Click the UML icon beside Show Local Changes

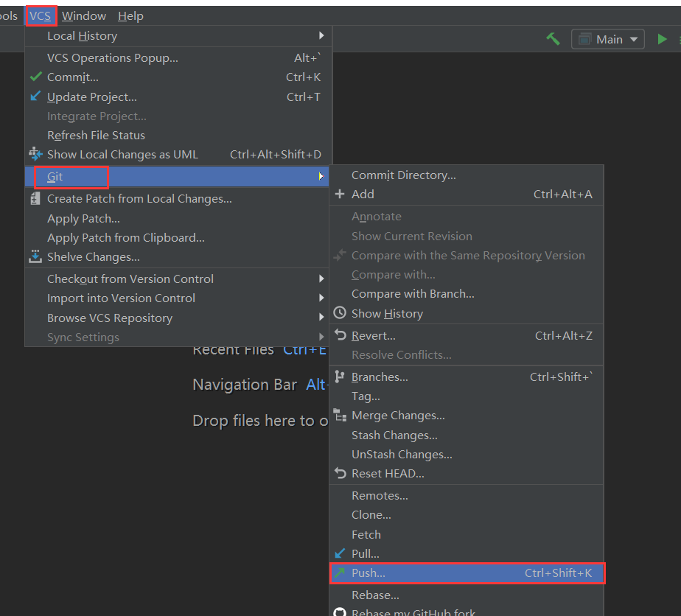coord(35,154)
